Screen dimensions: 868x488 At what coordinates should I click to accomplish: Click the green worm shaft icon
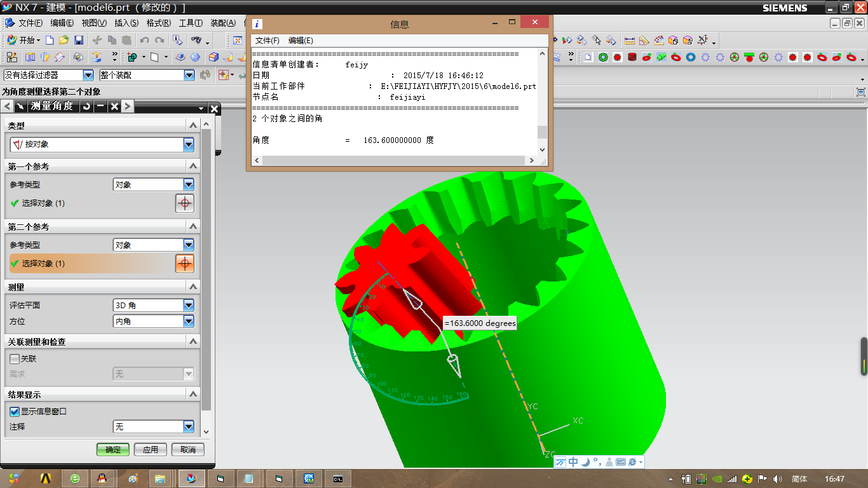coord(661,57)
